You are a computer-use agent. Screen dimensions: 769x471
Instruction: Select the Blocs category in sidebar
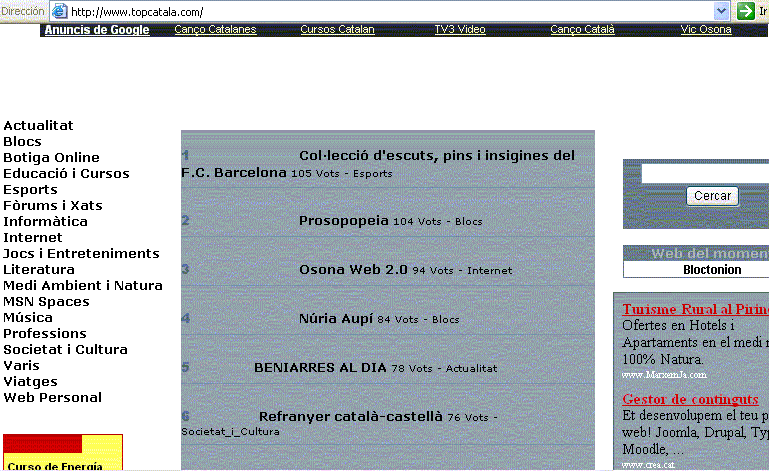click(22, 142)
